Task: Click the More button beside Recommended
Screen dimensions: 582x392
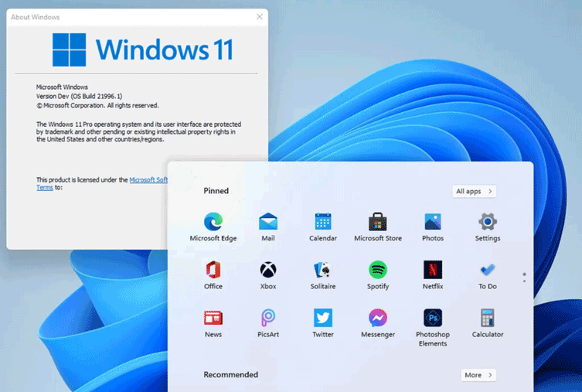Action: click(478, 375)
